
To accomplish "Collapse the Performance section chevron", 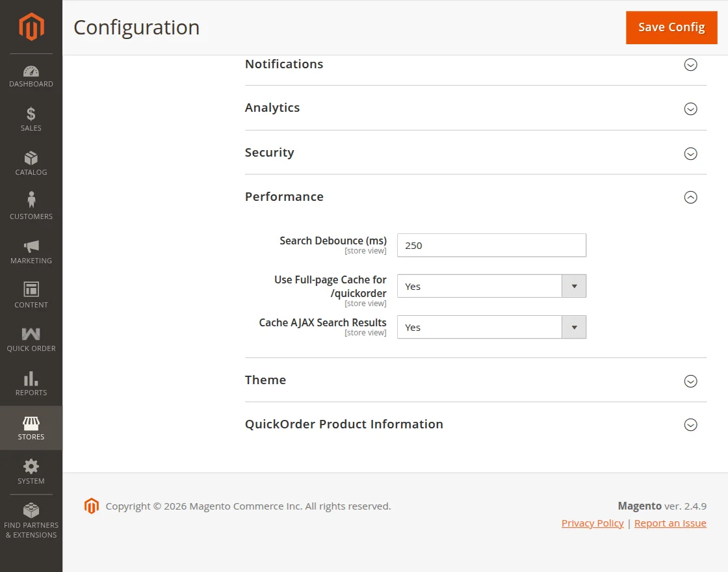I will click(x=690, y=198).
